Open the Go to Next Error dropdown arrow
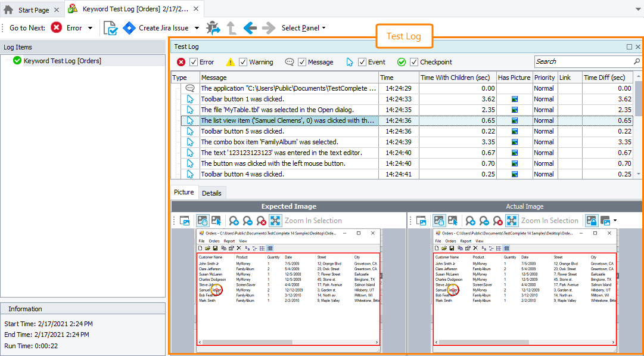The image size is (644, 356). (91, 28)
